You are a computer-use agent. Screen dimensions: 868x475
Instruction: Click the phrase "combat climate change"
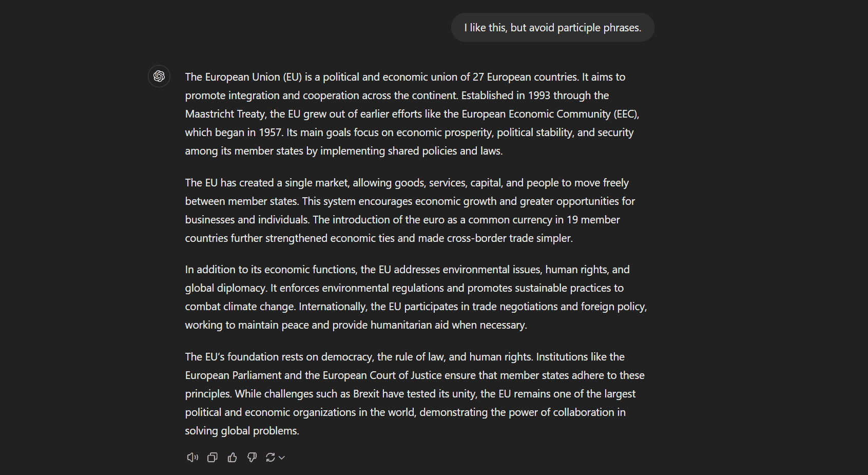240,307
